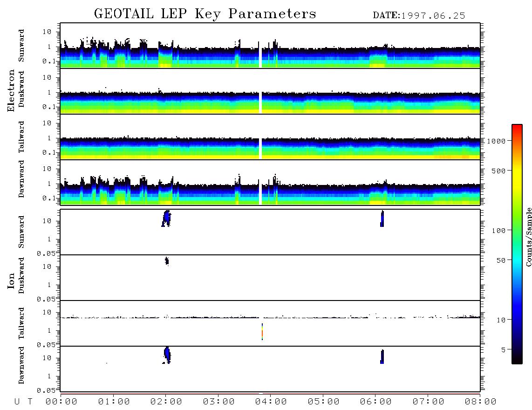Click the colorbar "5" tick value

click(503, 350)
